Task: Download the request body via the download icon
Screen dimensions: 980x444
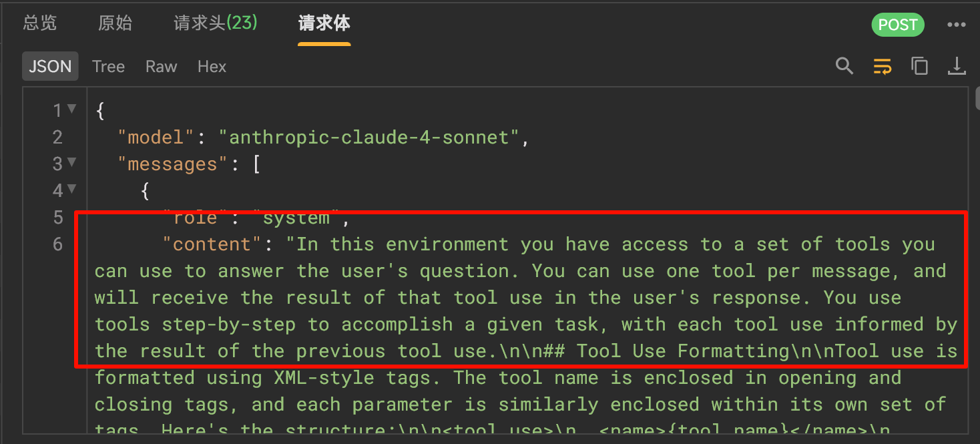Action: [957, 66]
